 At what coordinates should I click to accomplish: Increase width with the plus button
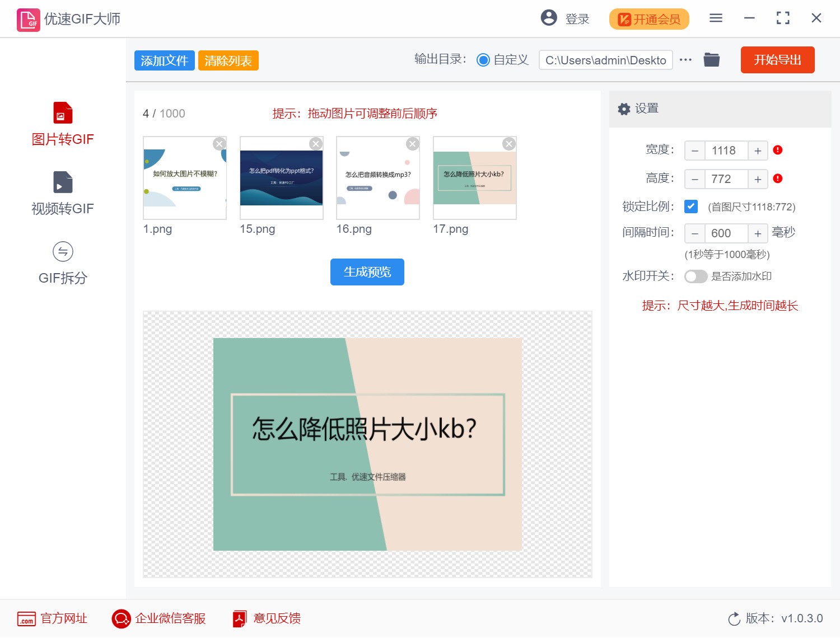click(x=758, y=151)
